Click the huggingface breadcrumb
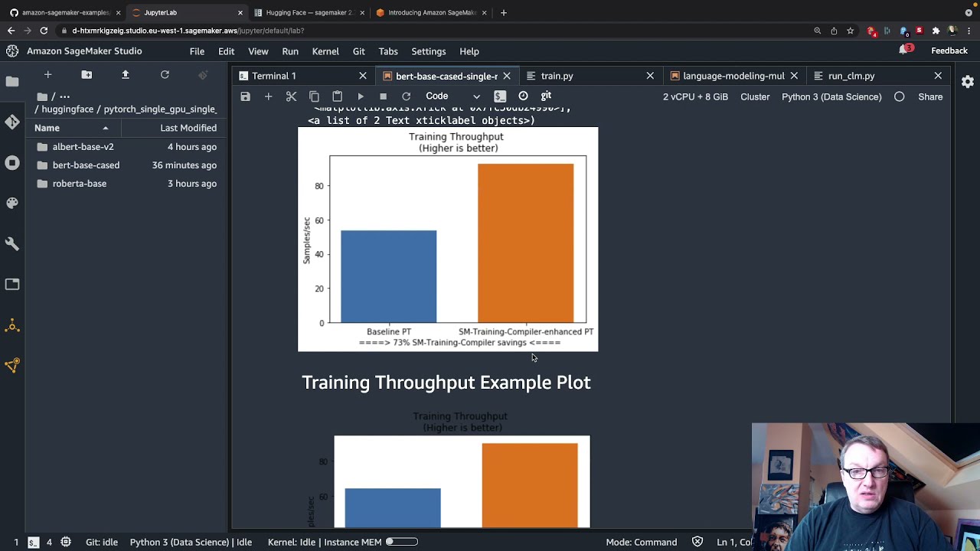980x551 pixels. [x=67, y=109]
